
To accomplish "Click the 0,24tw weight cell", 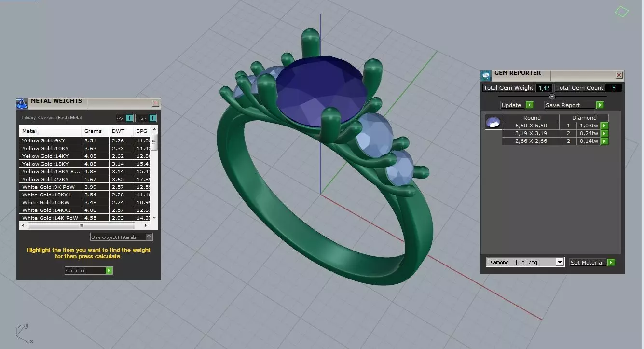I will [x=589, y=134].
